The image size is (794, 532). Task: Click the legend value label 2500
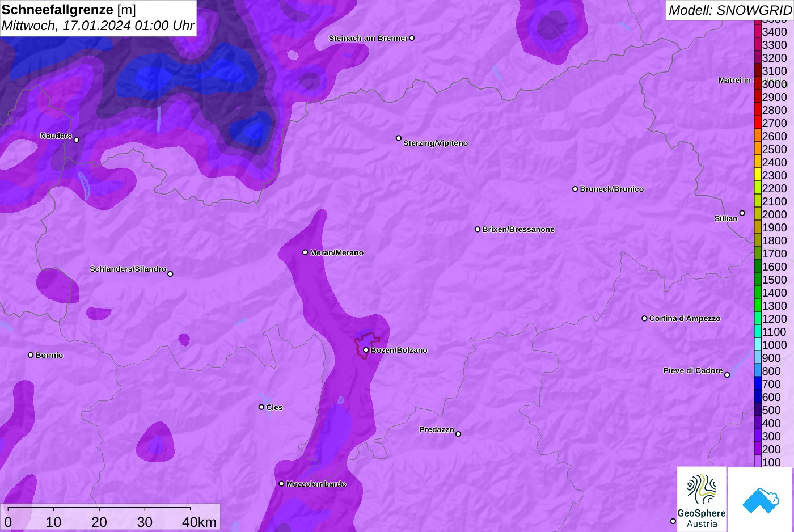774,149
